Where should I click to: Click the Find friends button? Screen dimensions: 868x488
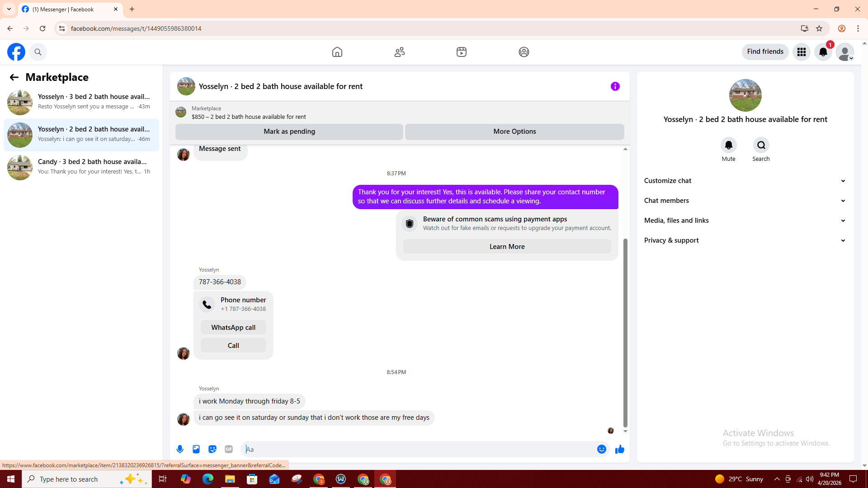[x=765, y=52]
